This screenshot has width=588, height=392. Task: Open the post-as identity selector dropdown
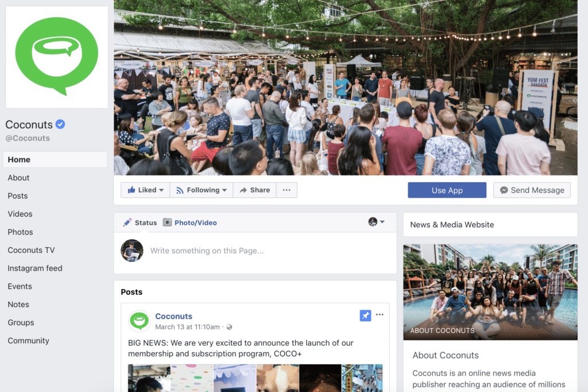coord(376,222)
